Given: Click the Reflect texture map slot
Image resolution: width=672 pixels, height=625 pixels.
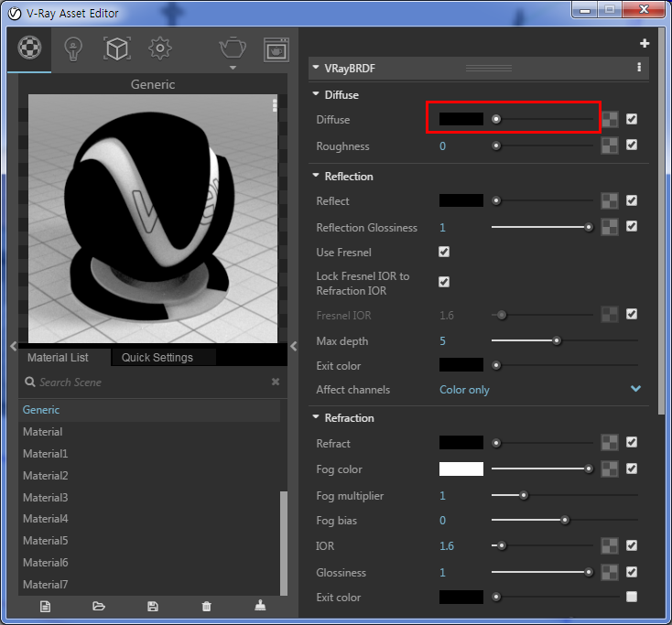Looking at the screenshot, I should pos(610,200).
